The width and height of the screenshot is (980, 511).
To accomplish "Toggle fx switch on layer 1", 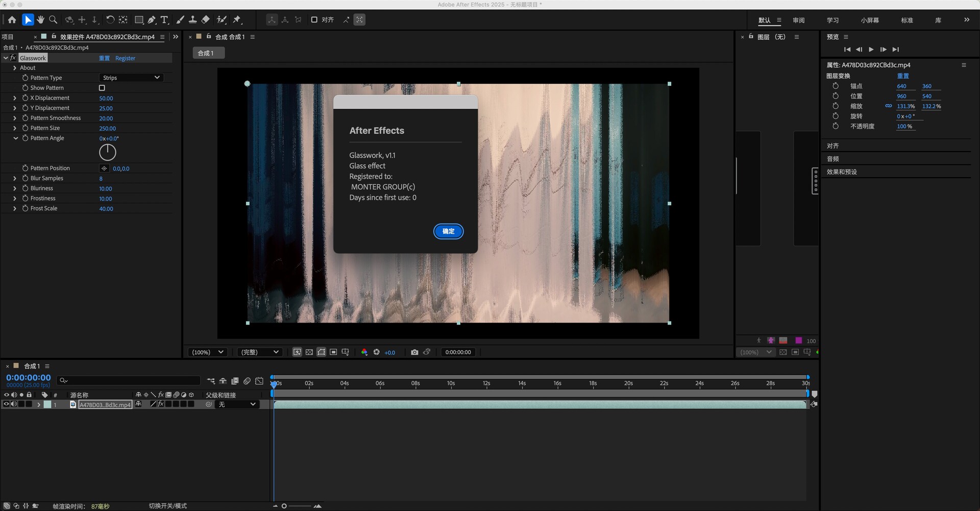I will point(161,404).
